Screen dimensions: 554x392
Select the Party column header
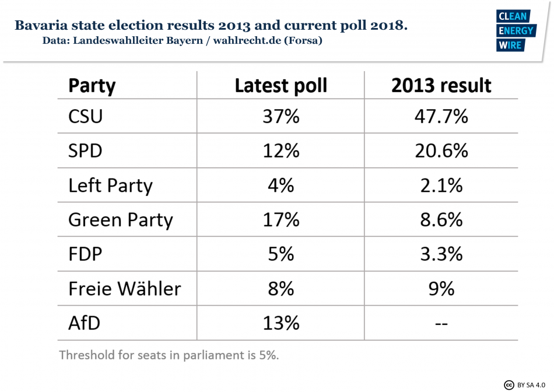click(92, 86)
